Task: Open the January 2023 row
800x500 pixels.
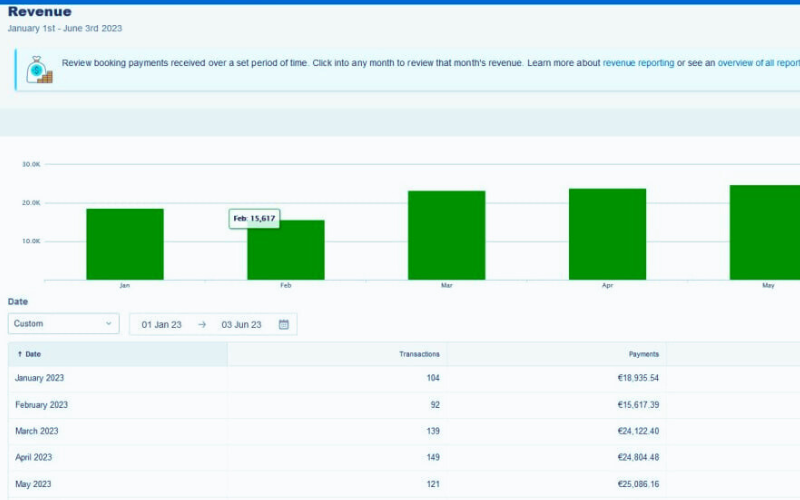Action: coord(41,379)
